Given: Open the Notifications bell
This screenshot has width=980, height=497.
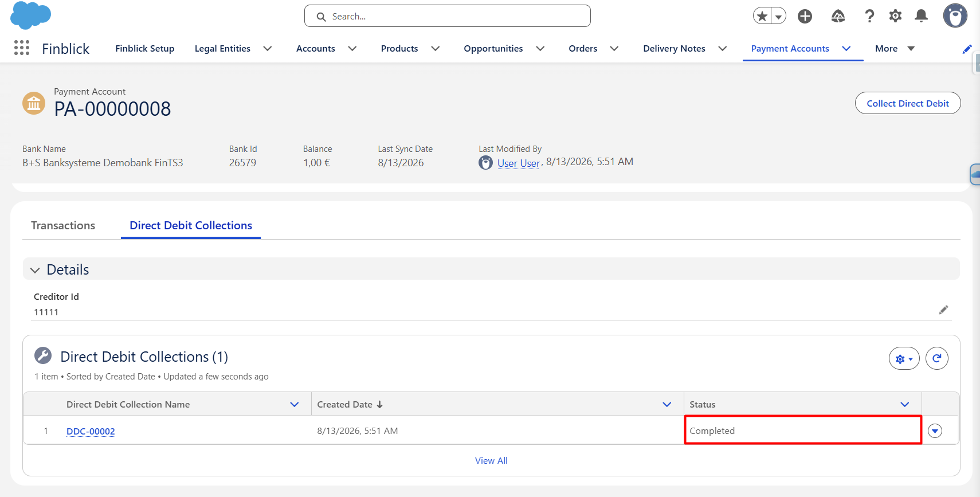Looking at the screenshot, I should [x=921, y=16].
